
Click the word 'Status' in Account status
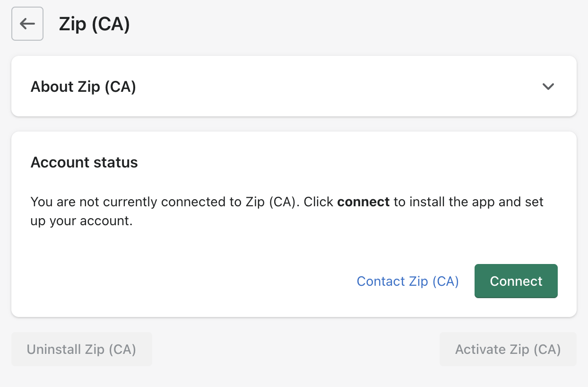(117, 163)
